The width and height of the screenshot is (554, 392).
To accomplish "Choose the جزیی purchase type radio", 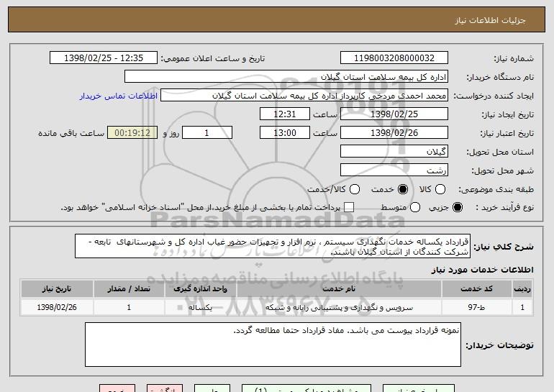I will point(457,207).
